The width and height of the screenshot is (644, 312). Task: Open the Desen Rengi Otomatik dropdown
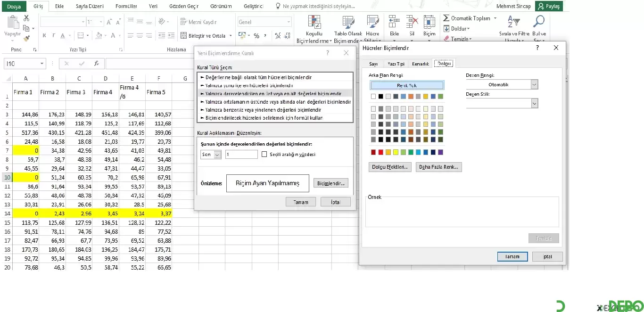coord(534,84)
